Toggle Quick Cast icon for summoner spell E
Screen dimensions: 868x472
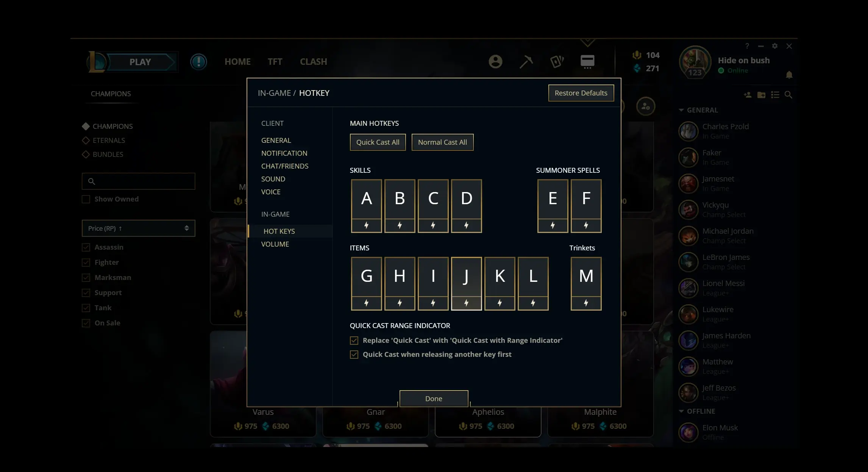click(553, 225)
